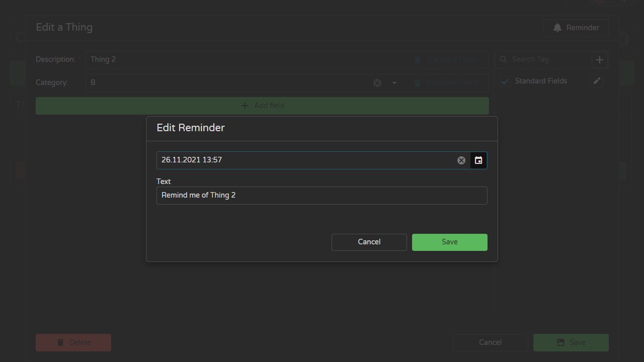Clear the reminder date with X icon
The image size is (644, 362).
[x=461, y=160]
